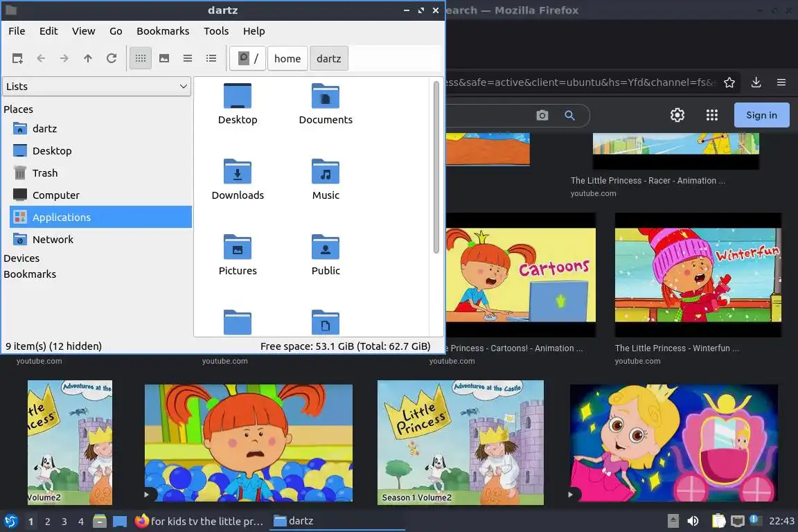Select the Music folder icon
The height and width of the screenshot is (532, 798).
326,179
